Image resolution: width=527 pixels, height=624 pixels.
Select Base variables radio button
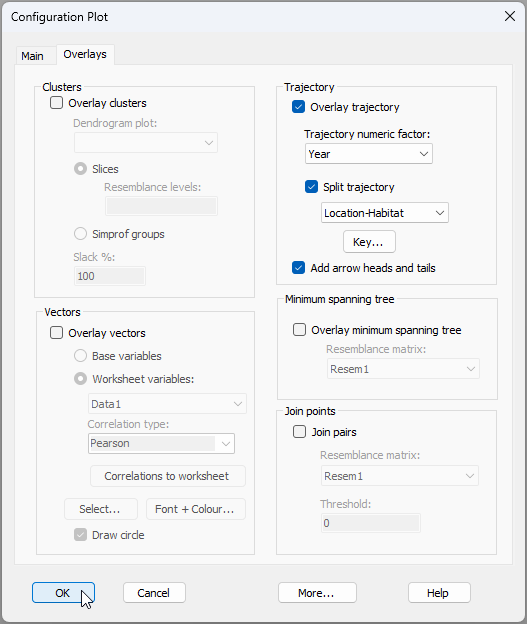coord(80,355)
